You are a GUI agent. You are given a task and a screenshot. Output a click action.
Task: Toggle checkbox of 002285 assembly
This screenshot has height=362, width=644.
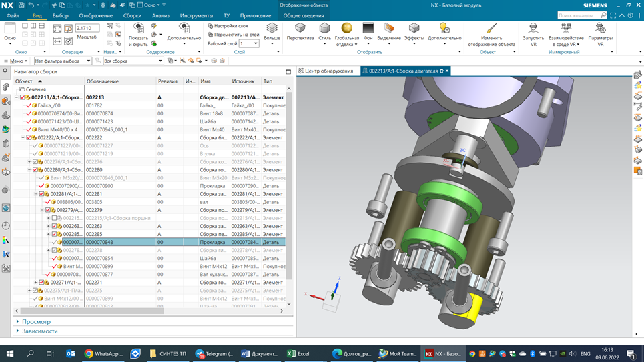[x=54, y=234]
